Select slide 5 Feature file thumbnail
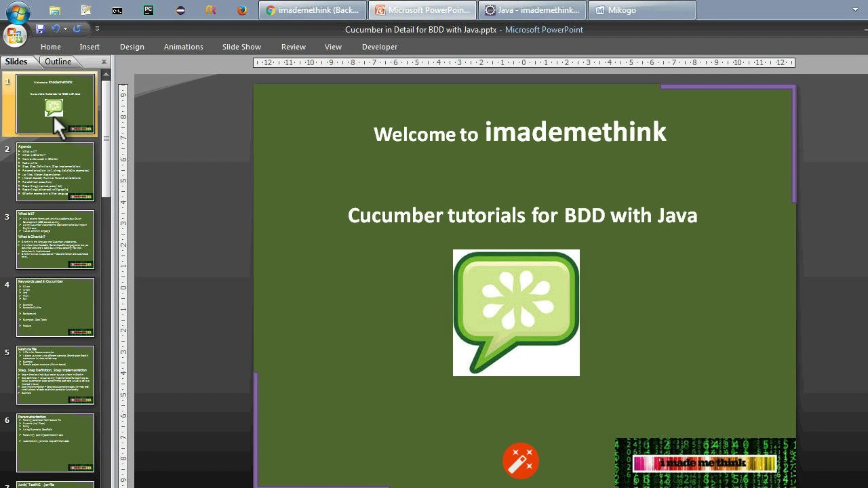868x488 pixels. tap(56, 375)
